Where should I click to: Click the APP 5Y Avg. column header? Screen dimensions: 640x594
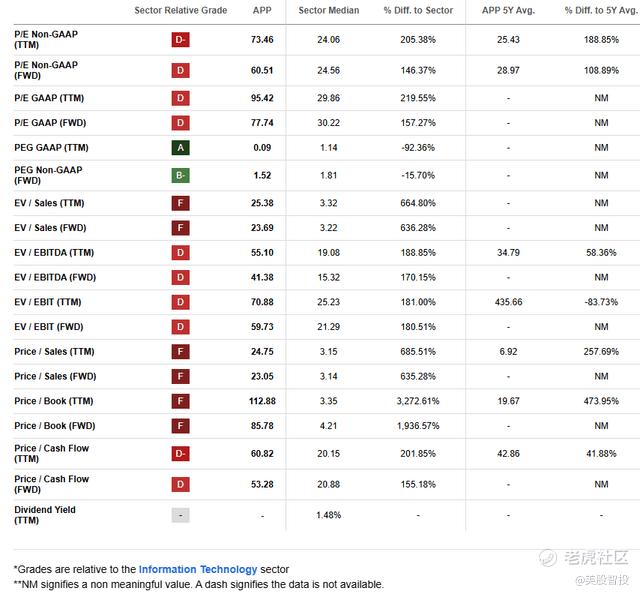[508, 10]
